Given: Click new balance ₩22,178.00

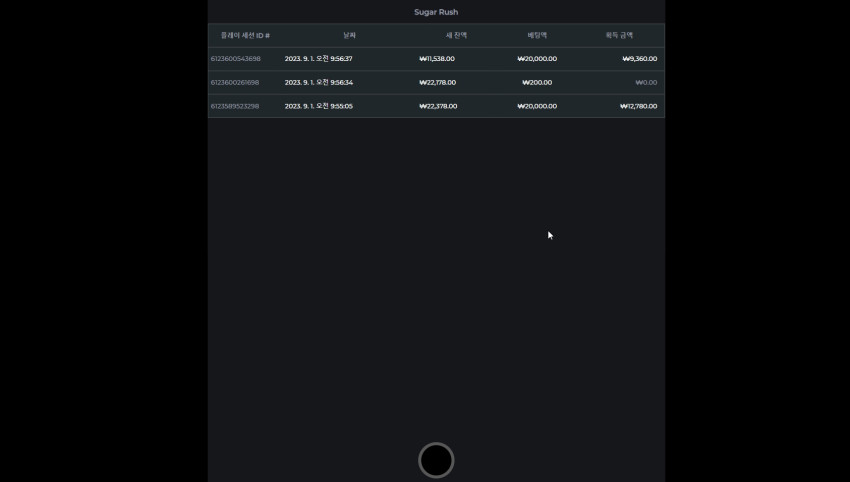Looking at the screenshot, I should pos(437,82).
